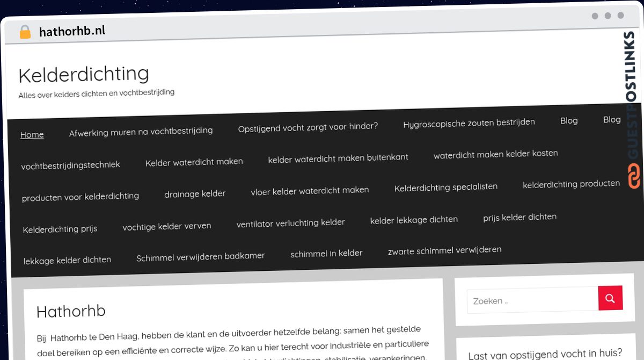This screenshot has height=360, width=644.
Task: Select kelder lekkage dichten menu item
Action: coord(414,220)
